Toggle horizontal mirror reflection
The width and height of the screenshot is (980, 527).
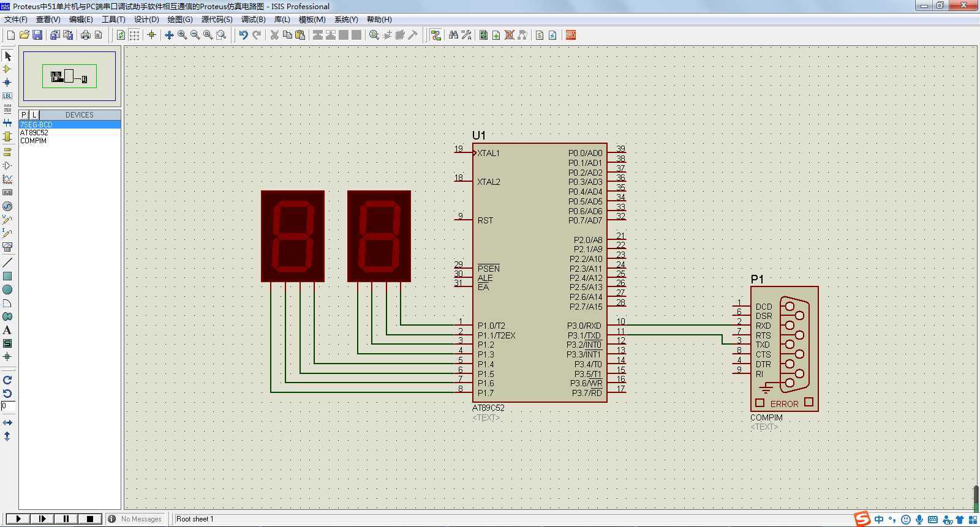pos(7,423)
